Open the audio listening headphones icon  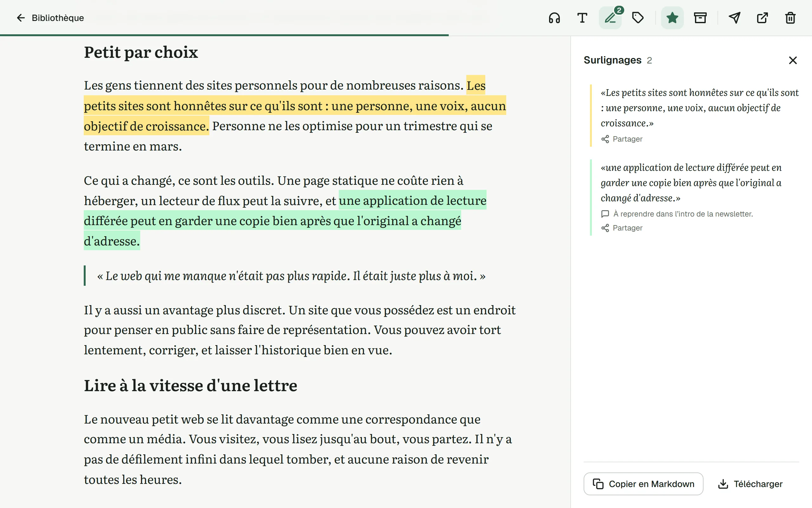click(554, 18)
